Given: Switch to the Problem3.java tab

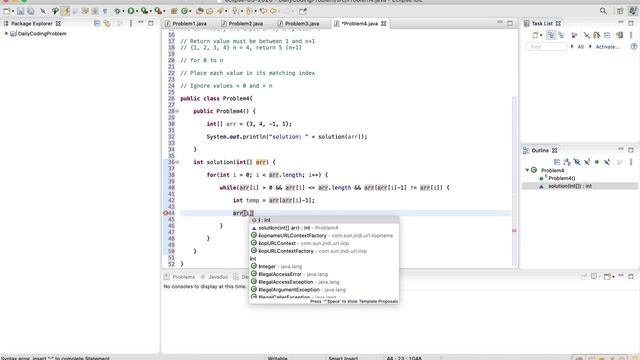Looking at the screenshot, I should click(299, 24).
